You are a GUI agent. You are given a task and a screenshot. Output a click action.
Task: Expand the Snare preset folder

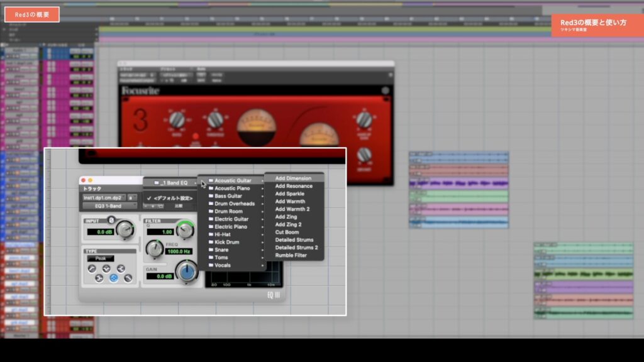(233, 250)
